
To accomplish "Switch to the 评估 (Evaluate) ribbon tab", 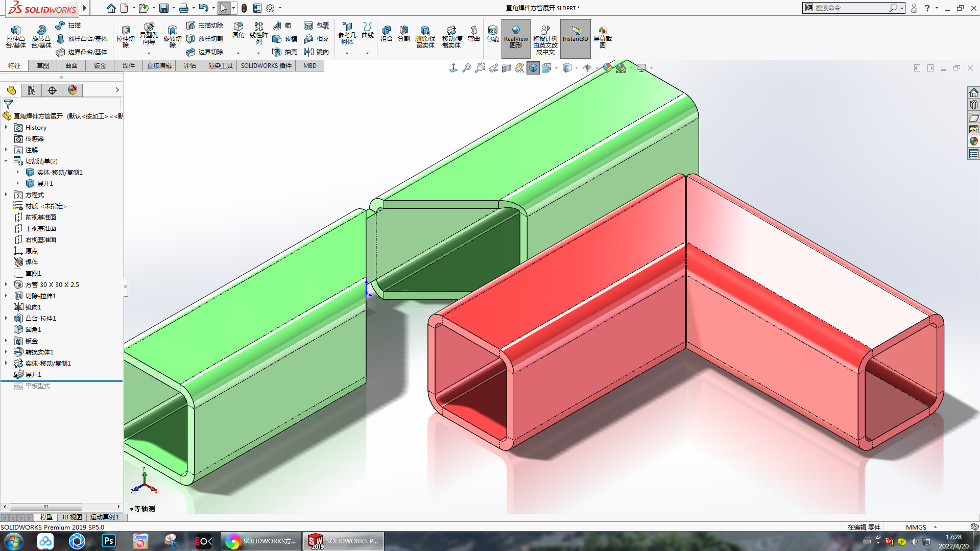I will 190,66.
